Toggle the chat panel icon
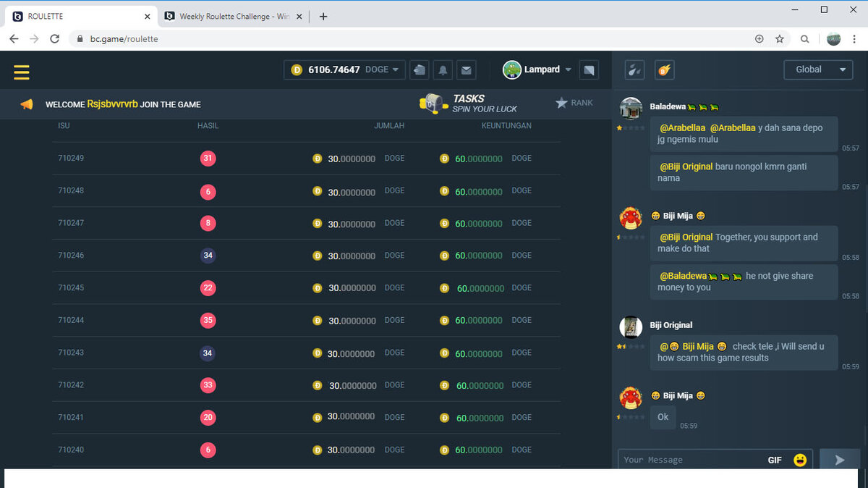Screen dimensions: 868x488 (x=589, y=70)
